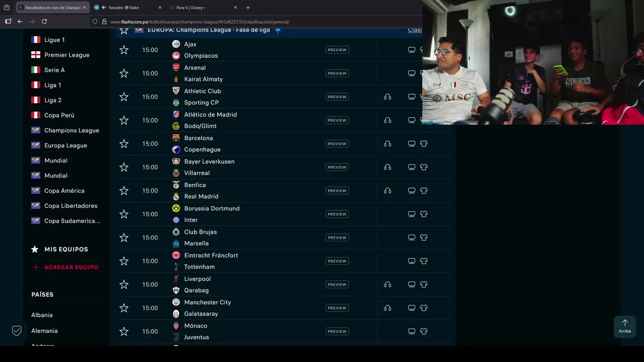Star the Borussia Dortmund vs Inter match

124,214
